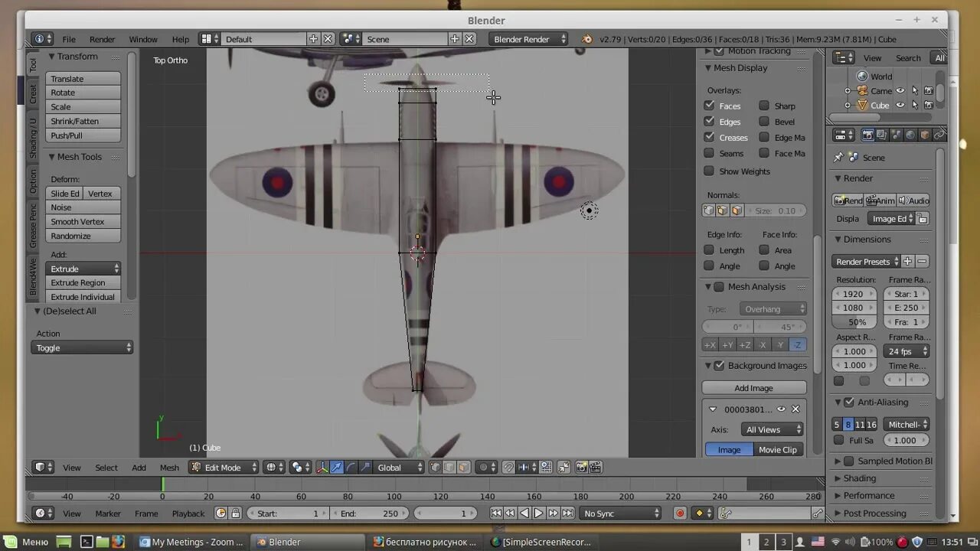Viewport: 980px width, 551px height.
Task: Disable Background Images checkbox
Action: click(719, 365)
